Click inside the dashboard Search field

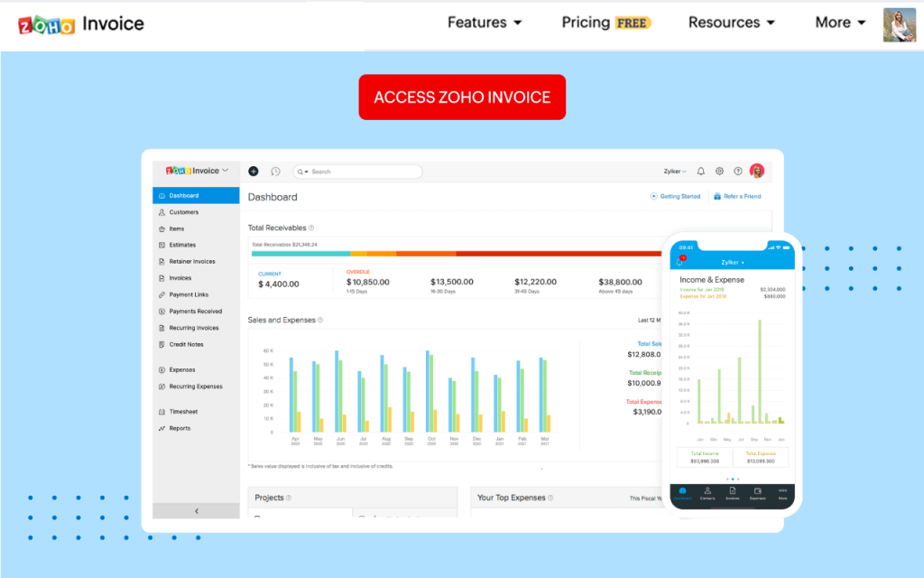tap(361, 171)
